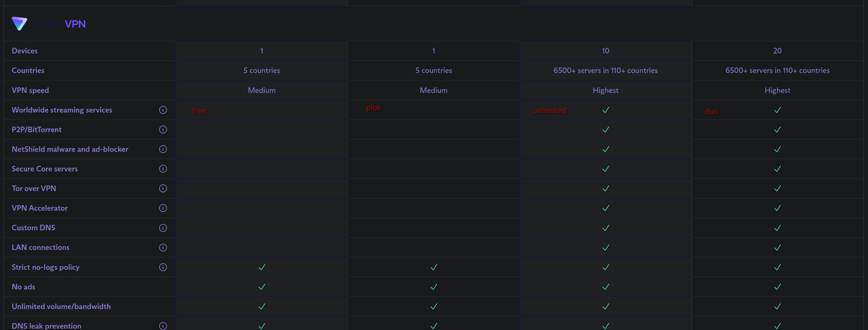Click the DNS leak prevention info icon

coord(163,326)
